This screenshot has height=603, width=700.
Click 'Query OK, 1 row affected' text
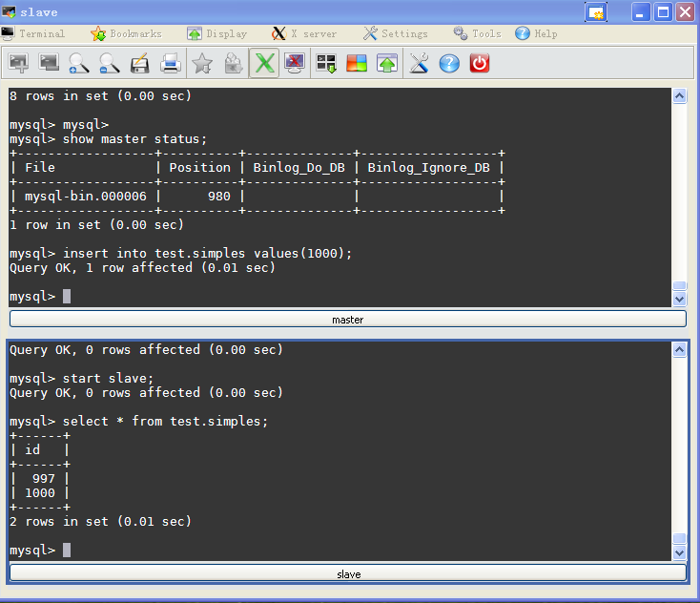coord(101,267)
